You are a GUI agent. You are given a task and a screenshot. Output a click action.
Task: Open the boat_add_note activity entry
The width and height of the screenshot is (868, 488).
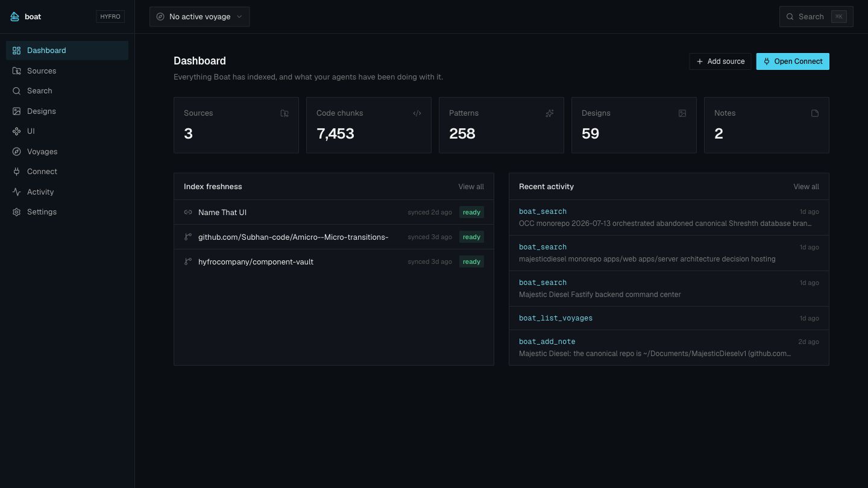click(669, 348)
